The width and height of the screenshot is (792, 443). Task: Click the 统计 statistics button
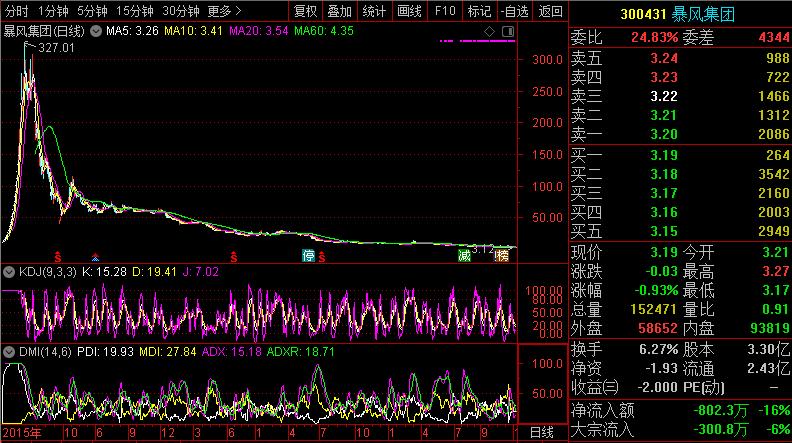pyautogui.click(x=374, y=11)
